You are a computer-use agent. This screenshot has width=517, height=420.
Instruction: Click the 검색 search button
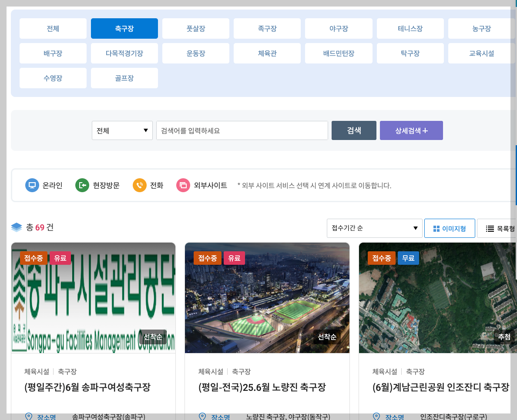tap(354, 130)
